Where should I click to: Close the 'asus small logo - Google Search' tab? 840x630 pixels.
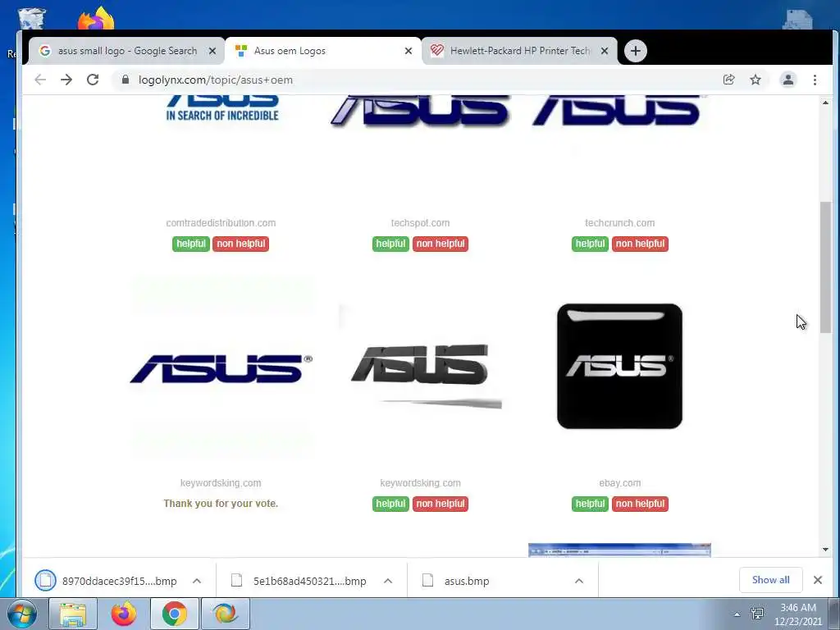[212, 51]
